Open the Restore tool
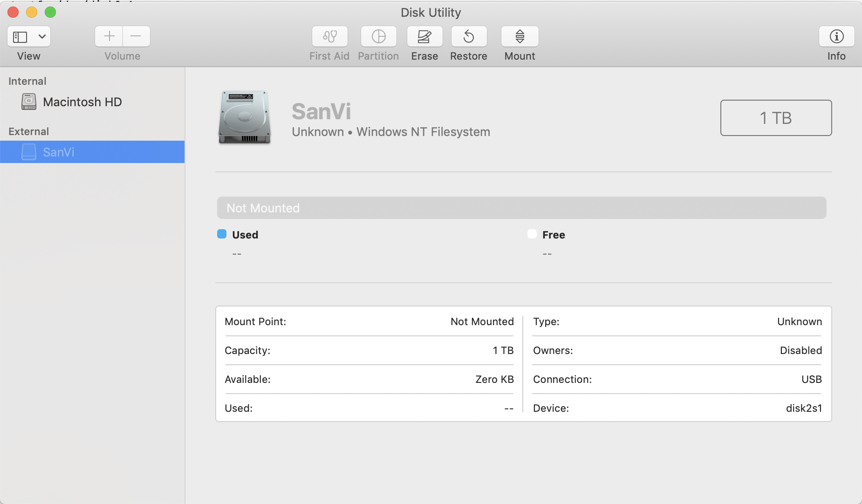 [x=469, y=36]
